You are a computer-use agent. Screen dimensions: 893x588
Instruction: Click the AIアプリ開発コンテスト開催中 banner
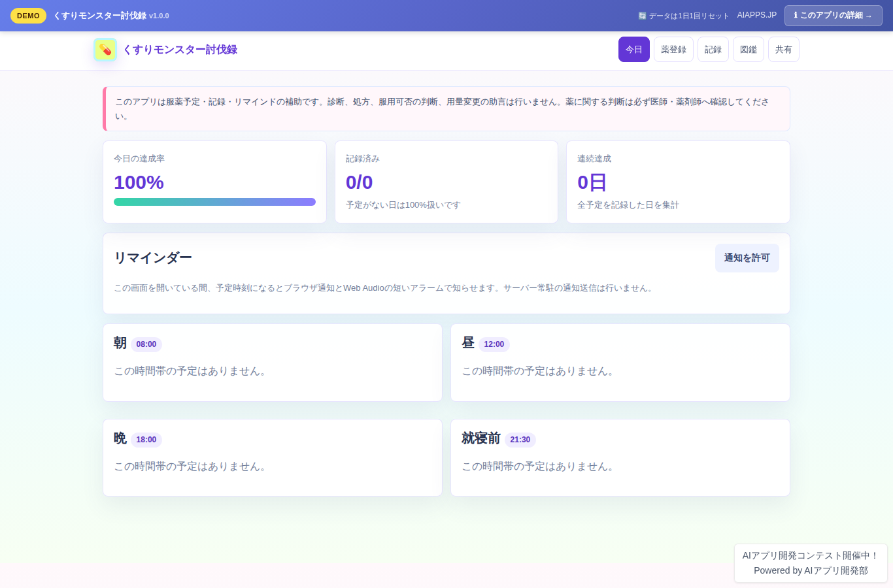pos(811,563)
